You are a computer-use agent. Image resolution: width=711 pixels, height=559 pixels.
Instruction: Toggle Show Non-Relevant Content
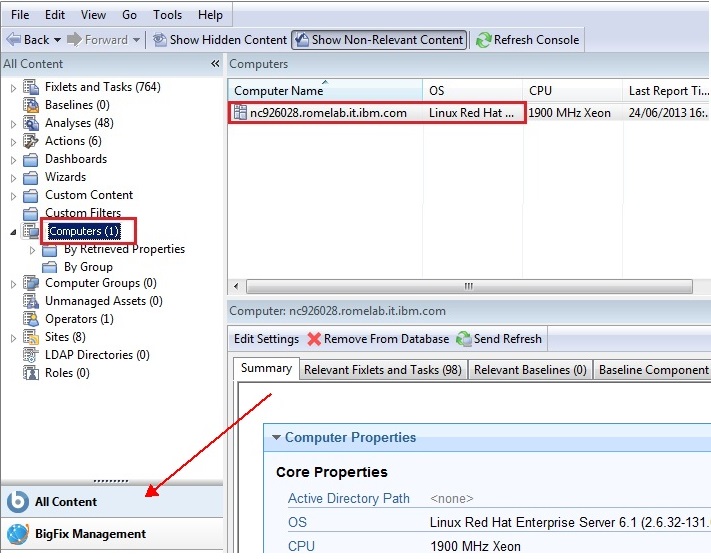click(379, 40)
